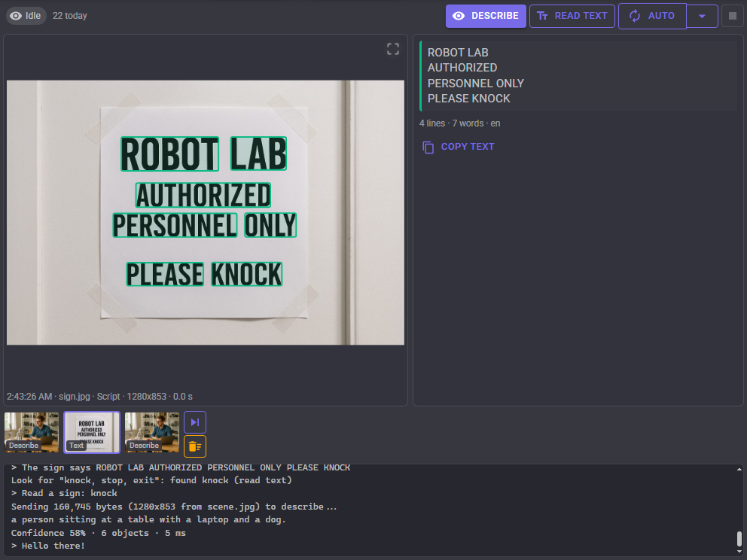This screenshot has height=560, width=747.
Task: Click the "22 today" counter
Action: coord(69,16)
